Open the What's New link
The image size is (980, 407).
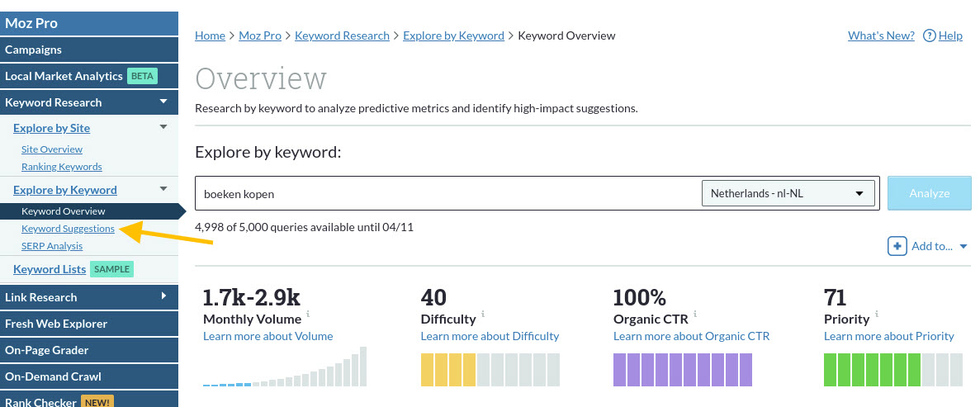(x=881, y=35)
